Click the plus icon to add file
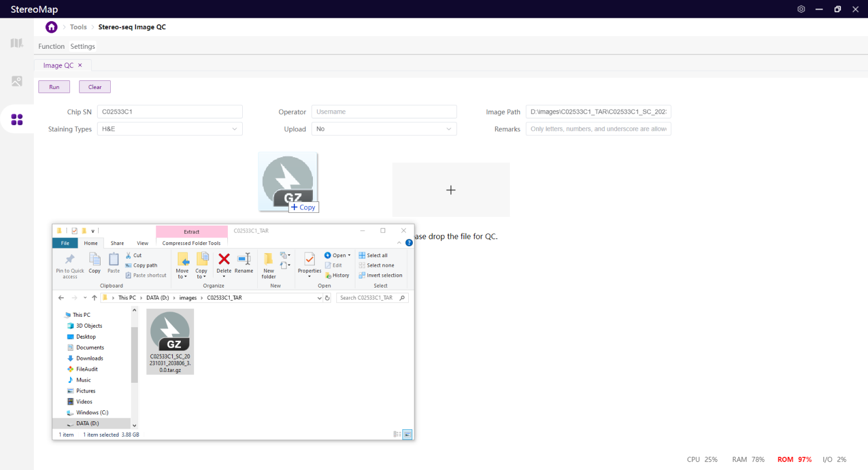Screen dimensions: 868x470 point(451,190)
